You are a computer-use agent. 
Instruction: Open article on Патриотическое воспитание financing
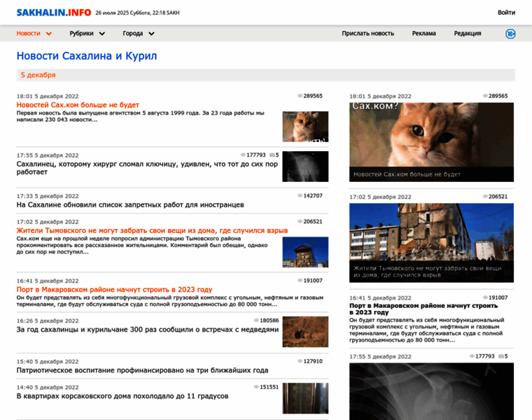coord(143,370)
